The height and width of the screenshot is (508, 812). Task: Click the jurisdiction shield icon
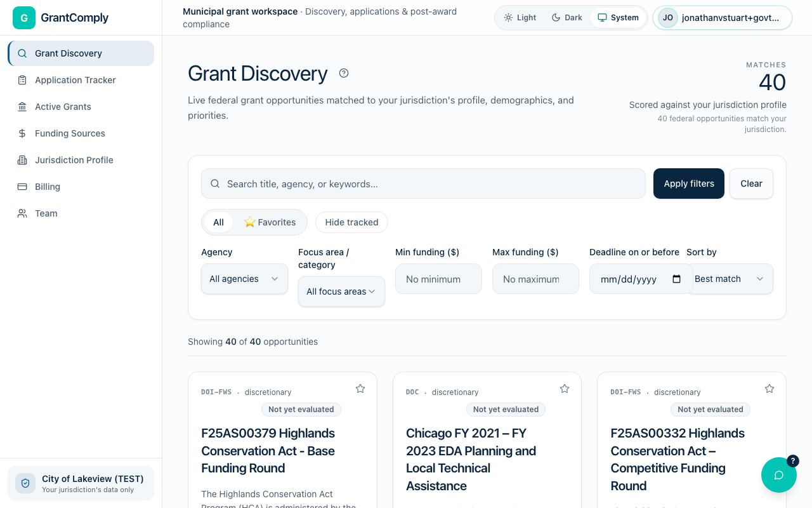coord(25,483)
